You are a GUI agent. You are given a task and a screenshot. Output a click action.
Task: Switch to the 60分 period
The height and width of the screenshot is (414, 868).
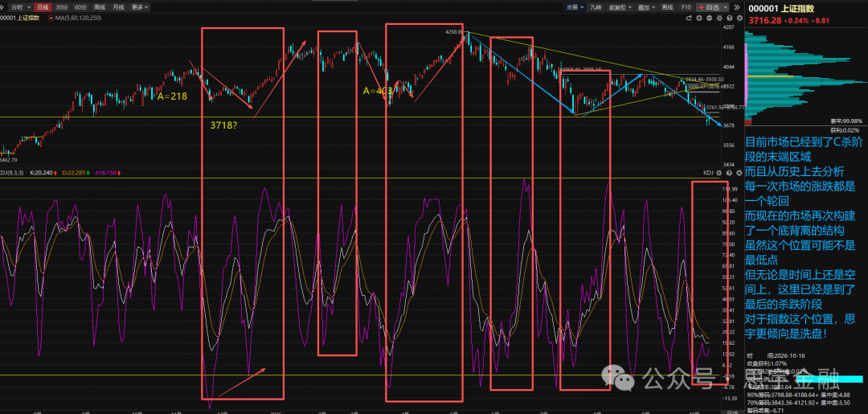[81, 7]
